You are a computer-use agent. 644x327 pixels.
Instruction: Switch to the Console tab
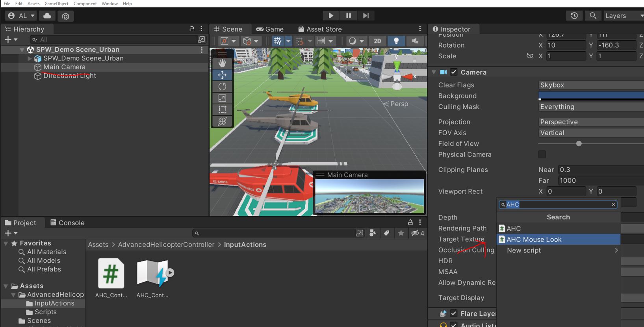(67, 223)
